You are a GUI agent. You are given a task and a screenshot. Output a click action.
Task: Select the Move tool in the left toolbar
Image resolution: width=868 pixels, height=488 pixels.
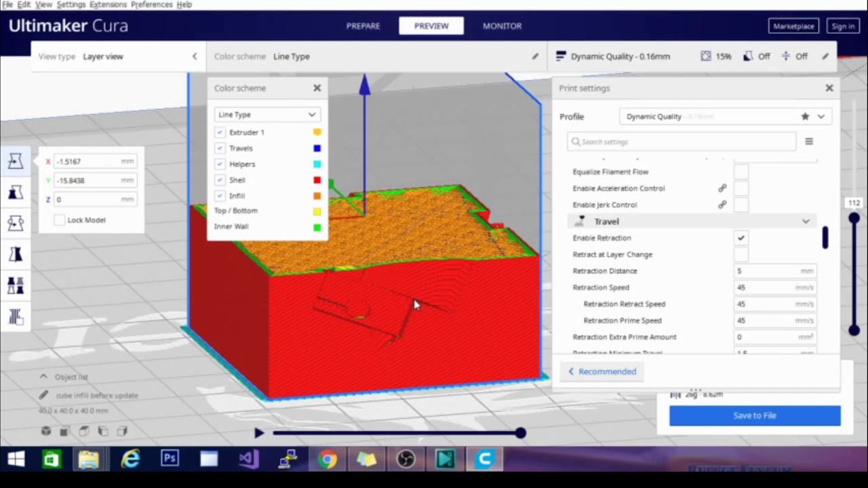pos(15,161)
